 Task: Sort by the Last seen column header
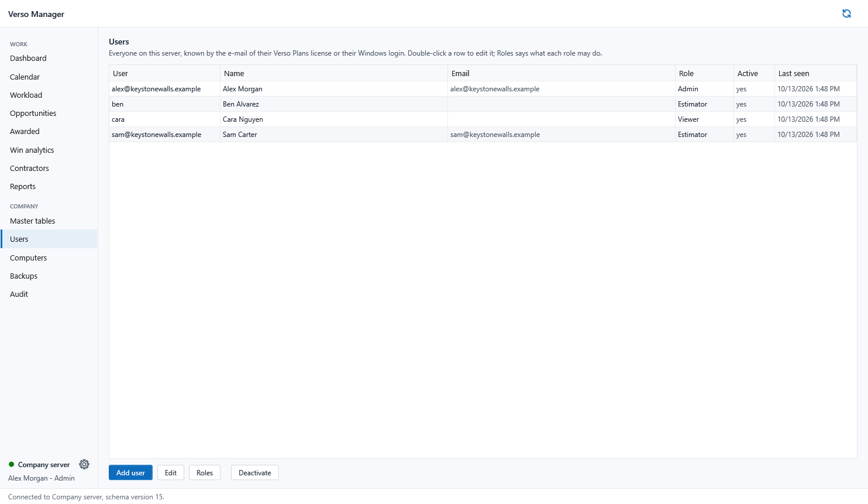(815, 73)
